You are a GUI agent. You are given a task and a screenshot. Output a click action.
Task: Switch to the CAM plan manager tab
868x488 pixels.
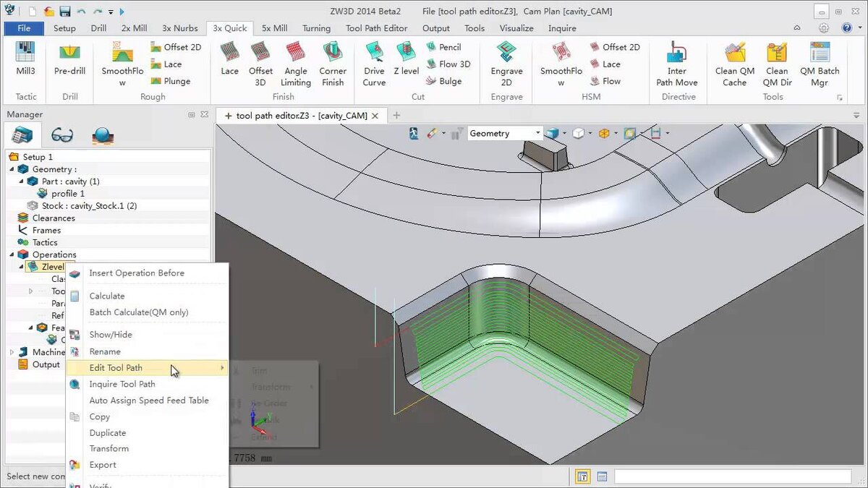pos(22,135)
